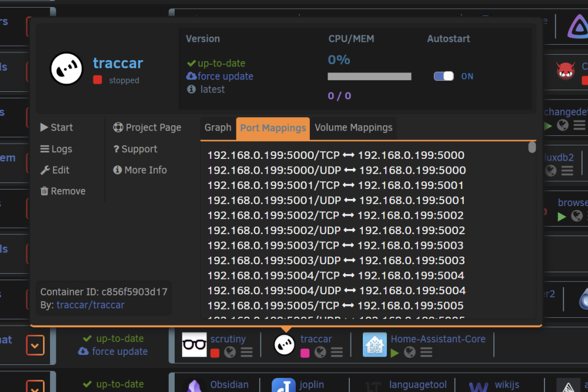Click force update in bottom-left row

pyautogui.click(x=113, y=352)
